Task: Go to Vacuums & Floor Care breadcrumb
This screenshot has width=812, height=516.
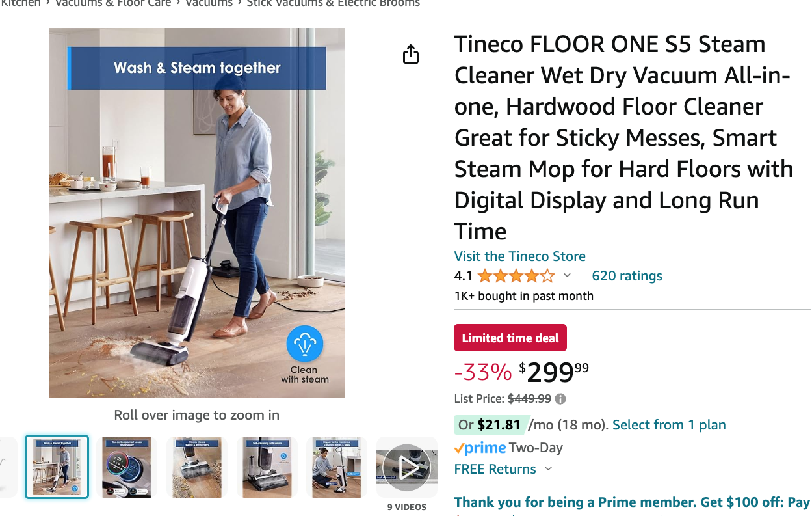Action: click(x=113, y=3)
